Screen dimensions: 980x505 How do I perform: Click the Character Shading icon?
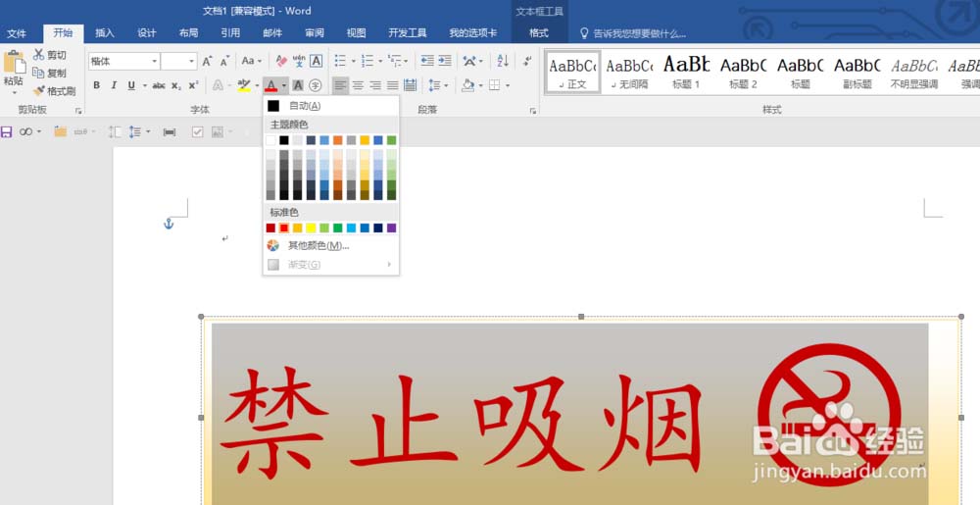coord(298,85)
